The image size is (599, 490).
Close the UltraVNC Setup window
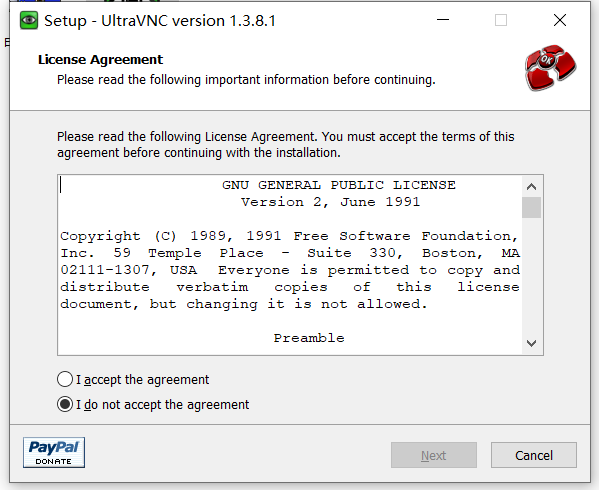(560, 20)
